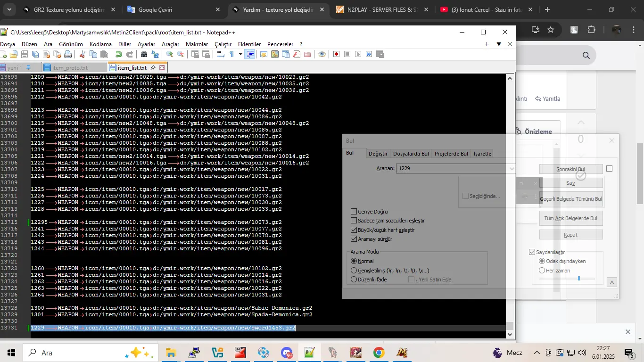Open the İşaretle tab in Find dialog

click(x=482, y=154)
